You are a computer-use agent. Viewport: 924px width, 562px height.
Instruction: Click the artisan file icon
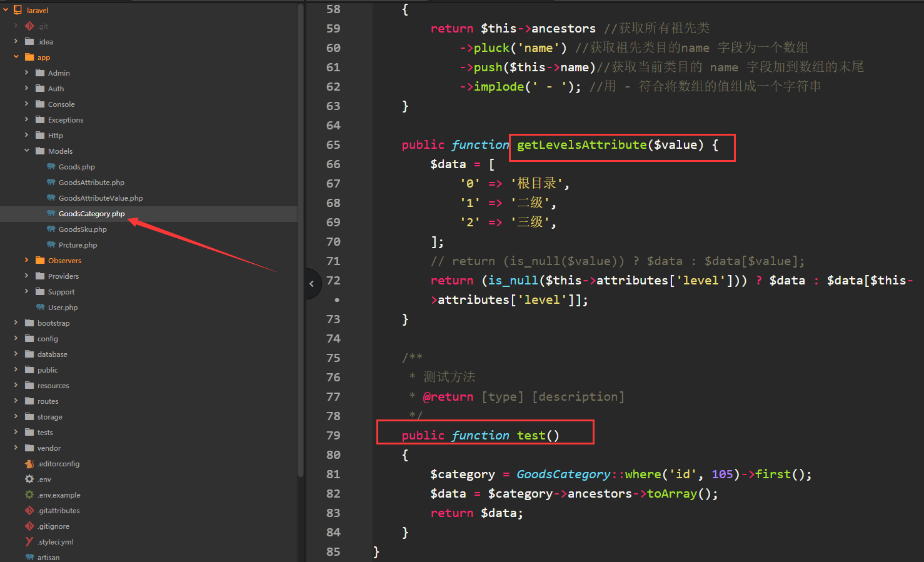tap(29, 557)
